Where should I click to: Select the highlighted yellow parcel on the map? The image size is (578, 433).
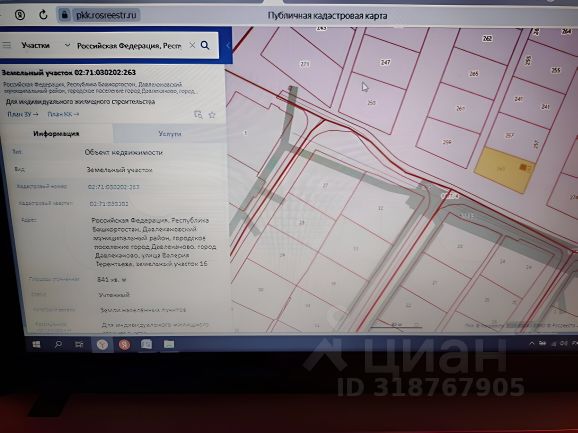(x=504, y=170)
